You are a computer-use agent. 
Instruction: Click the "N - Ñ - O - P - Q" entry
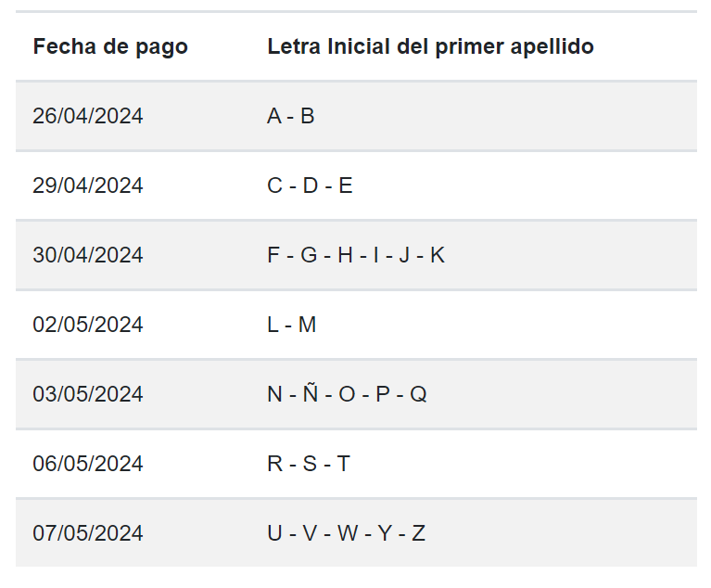pyautogui.click(x=347, y=394)
